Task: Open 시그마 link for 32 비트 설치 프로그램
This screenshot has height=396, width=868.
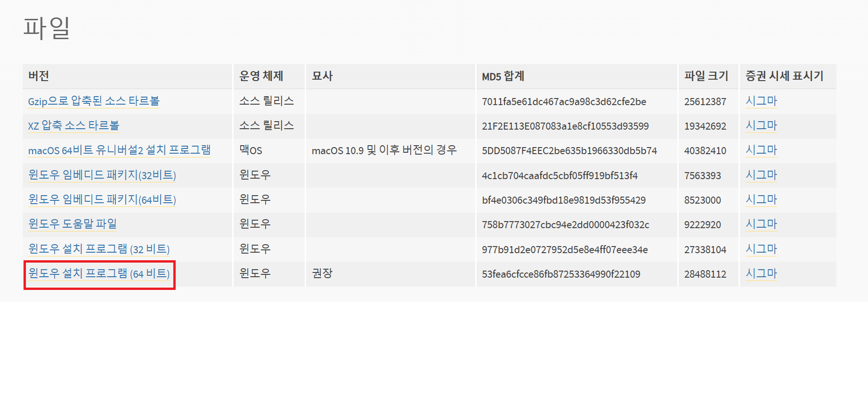Action: (761, 249)
